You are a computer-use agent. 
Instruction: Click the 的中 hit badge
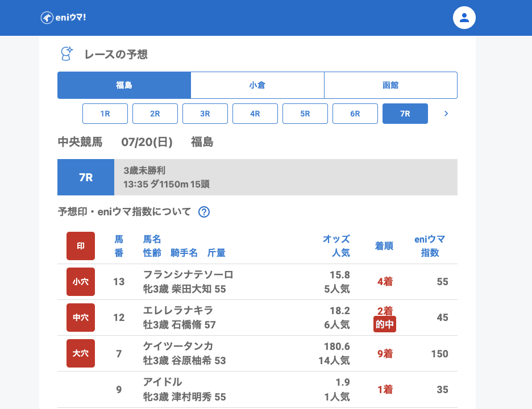(385, 324)
